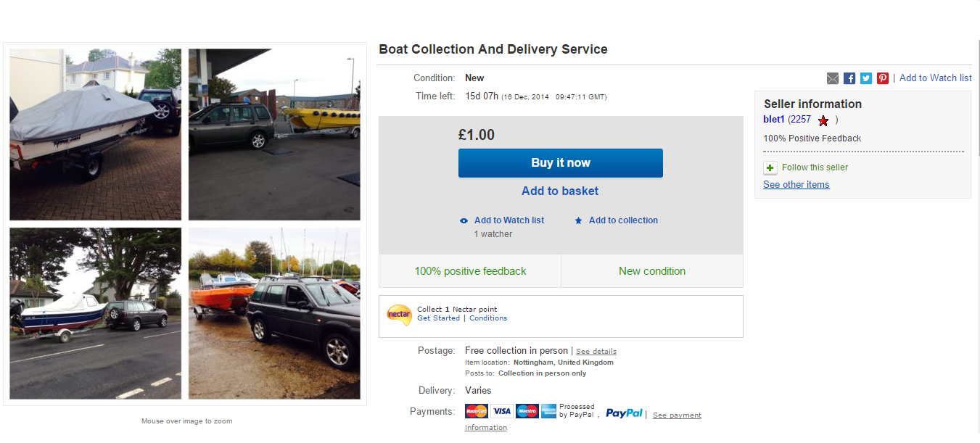Viewport: 980px width, 443px height.
Task: Click the Nectar points logo
Action: click(x=399, y=315)
